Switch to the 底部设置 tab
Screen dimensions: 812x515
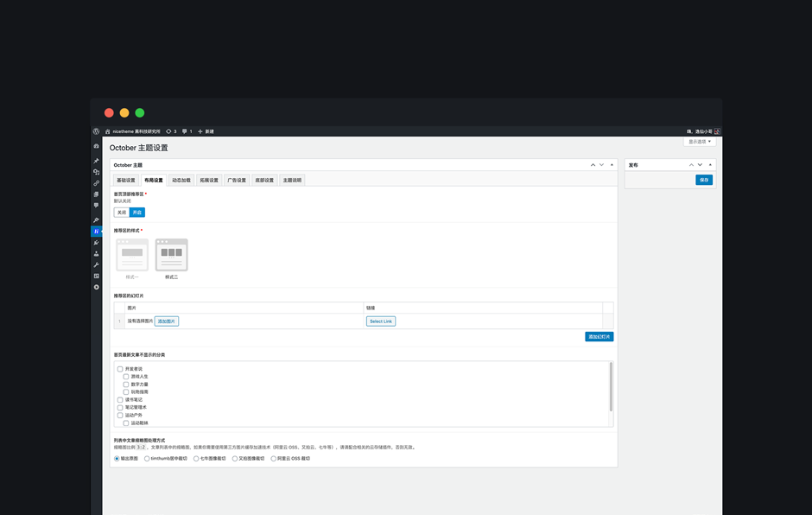[264, 181]
